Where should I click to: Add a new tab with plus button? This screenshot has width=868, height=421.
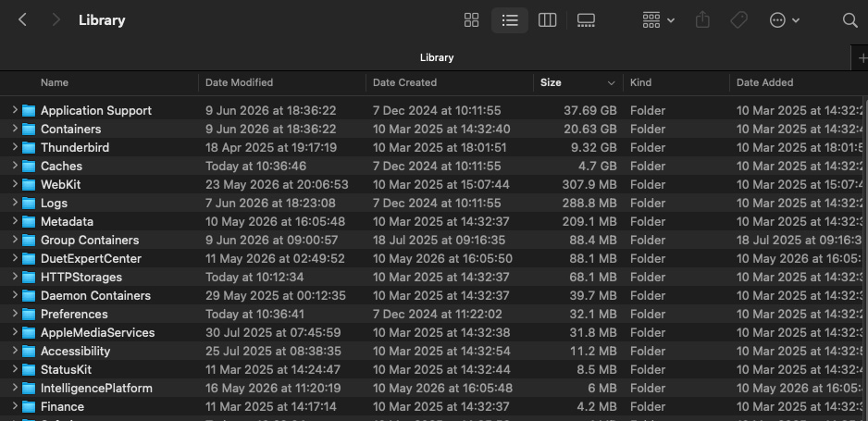[862, 57]
